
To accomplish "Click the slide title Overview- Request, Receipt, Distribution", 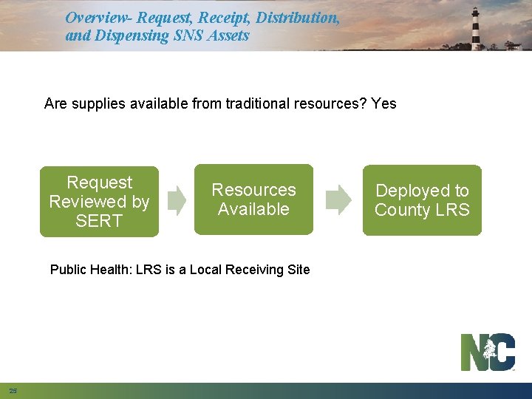I will 202,18.
